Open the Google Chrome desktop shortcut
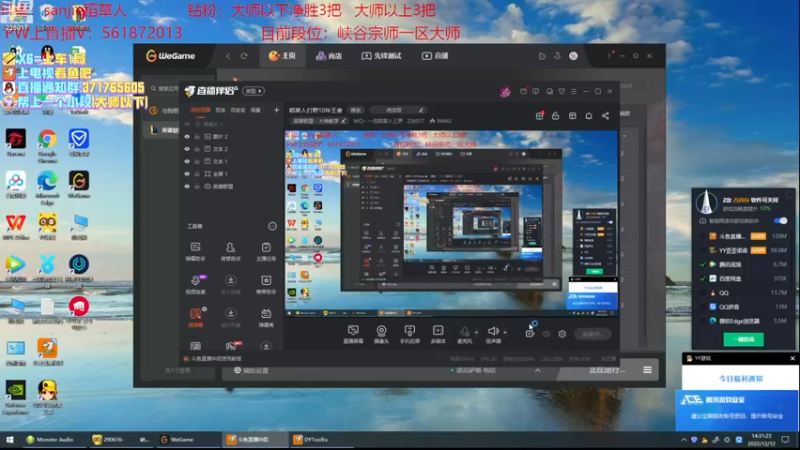This screenshot has height=450, width=800. coord(47,145)
